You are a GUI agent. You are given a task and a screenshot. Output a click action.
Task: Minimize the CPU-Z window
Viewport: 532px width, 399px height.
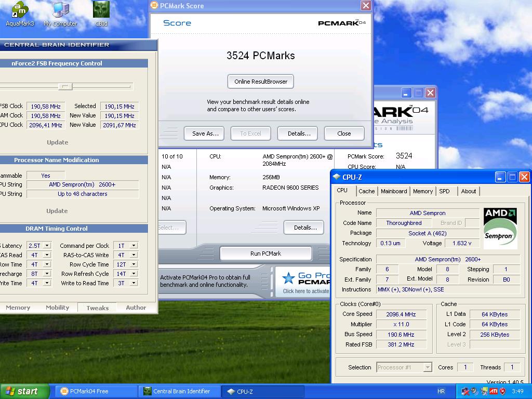click(500, 177)
